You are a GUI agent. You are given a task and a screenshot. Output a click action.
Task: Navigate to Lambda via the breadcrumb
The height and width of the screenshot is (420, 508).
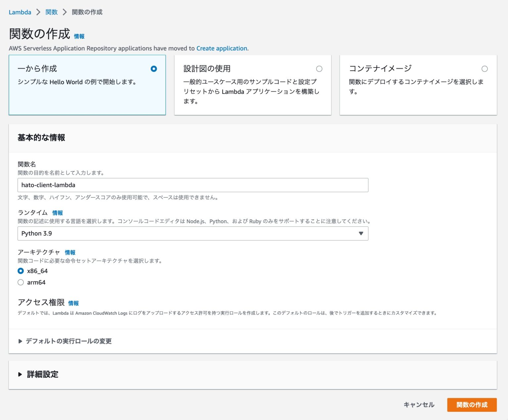(x=20, y=12)
